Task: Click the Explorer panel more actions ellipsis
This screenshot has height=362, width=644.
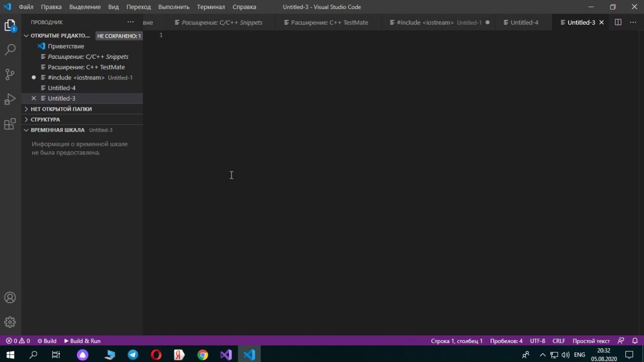Action: coord(131,22)
